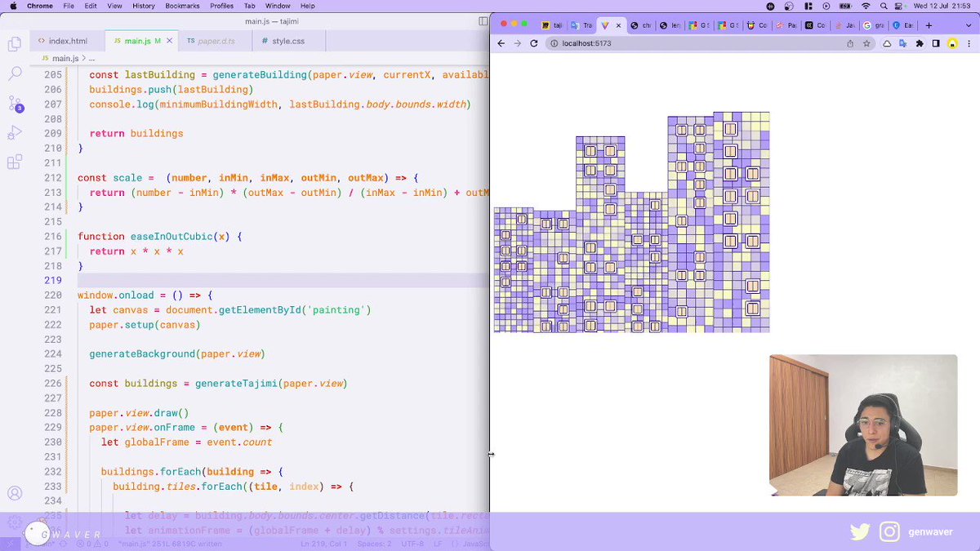This screenshot has width=980, height=551.
Task: Go back to the previous page
Action: coord(501,43)
